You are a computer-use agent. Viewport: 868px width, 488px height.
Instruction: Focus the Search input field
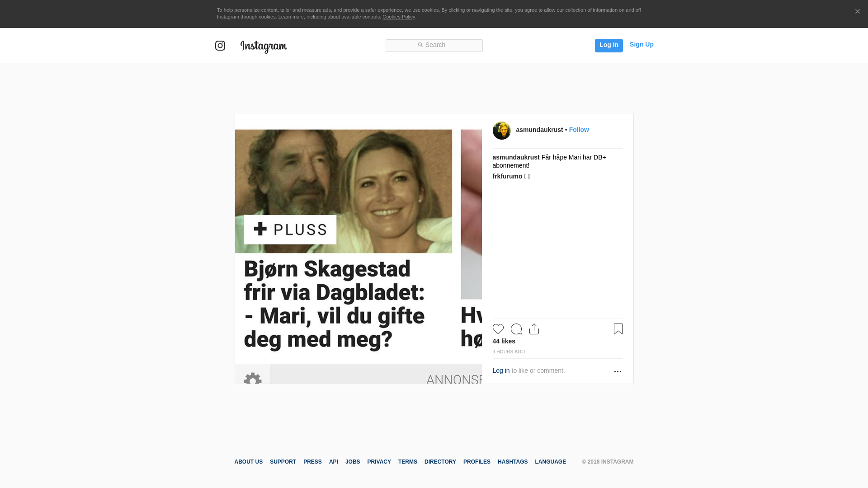point(434,45)
